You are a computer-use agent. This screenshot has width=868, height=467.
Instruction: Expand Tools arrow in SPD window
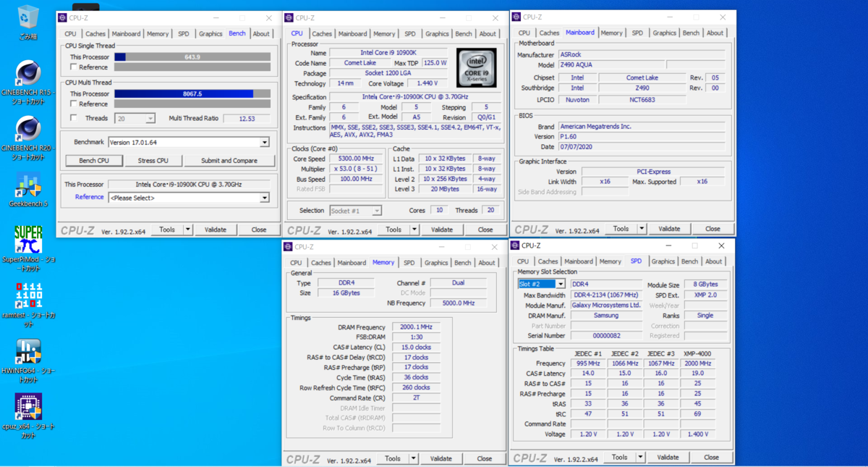coord(641,457)
